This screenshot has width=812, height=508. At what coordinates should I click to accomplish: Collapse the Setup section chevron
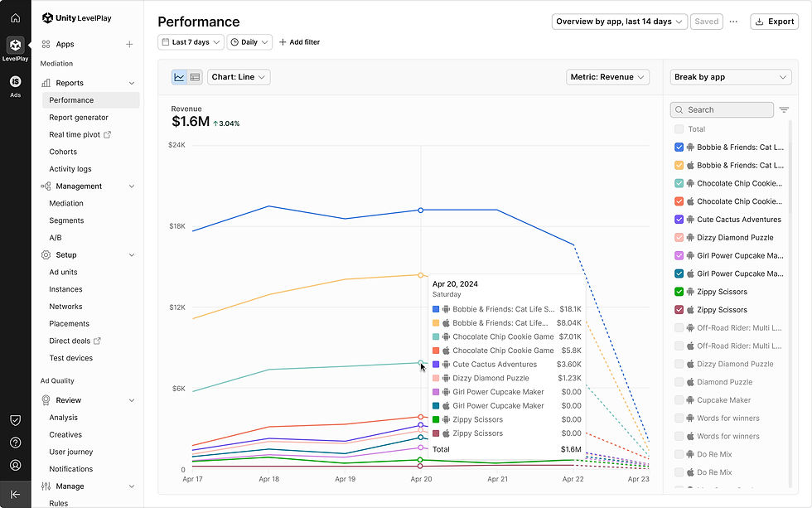point(132,255)
